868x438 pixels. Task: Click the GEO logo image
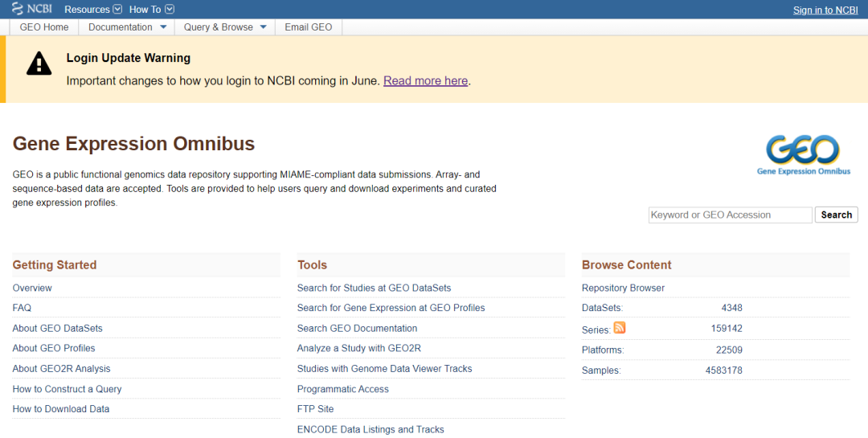coord(803,154)
